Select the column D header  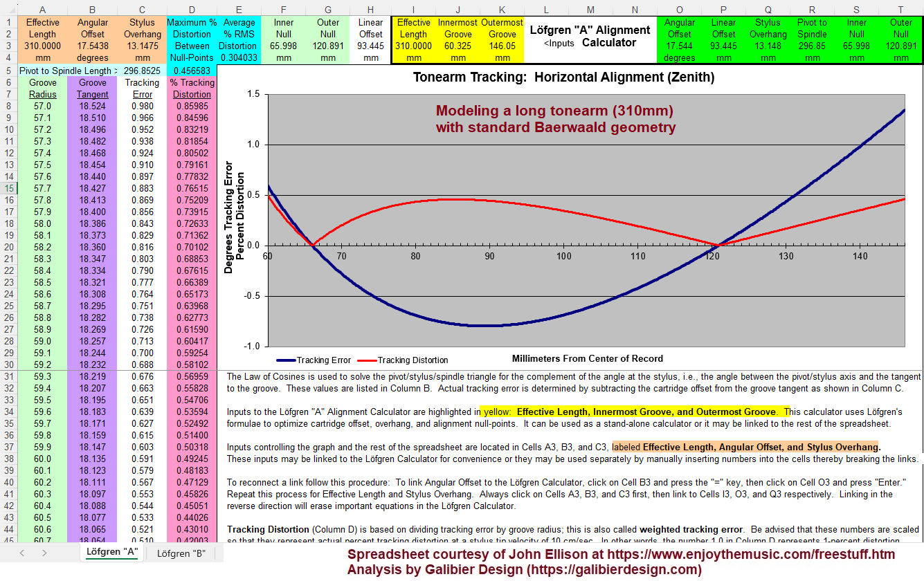[192, 9]
